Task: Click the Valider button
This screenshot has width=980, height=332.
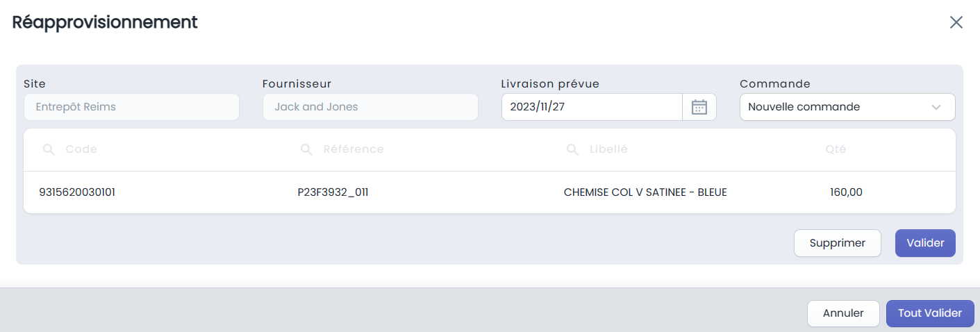Action: tap(925, 243)
